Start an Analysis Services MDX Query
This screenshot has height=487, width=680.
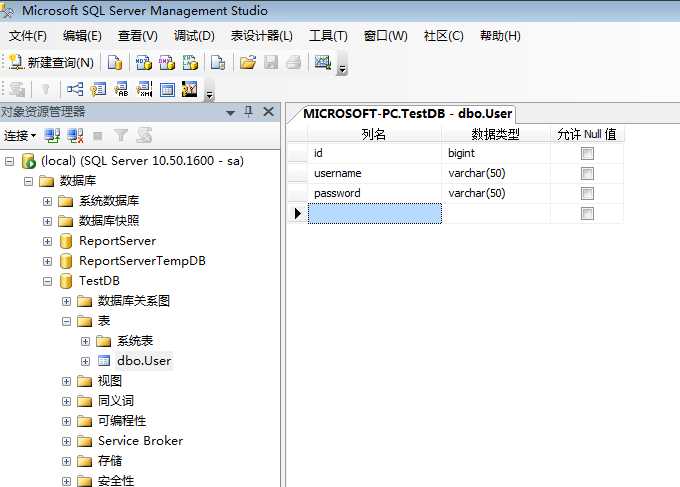[x=144, y=63]
